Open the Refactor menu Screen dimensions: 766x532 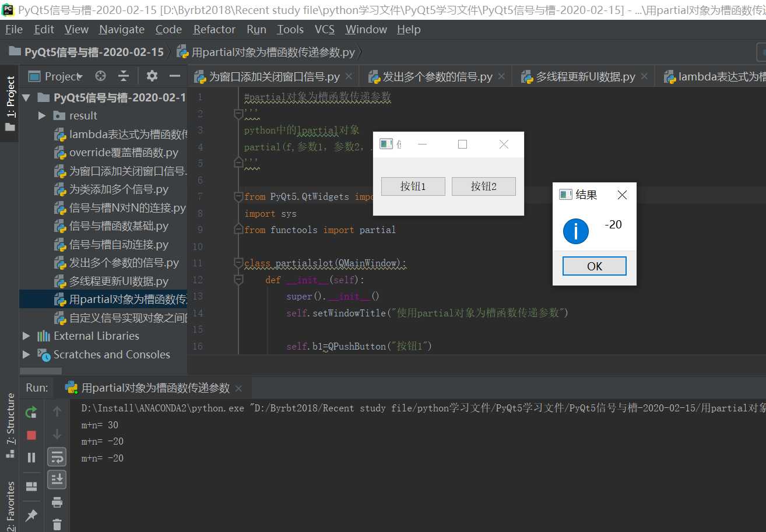click(214, 29)
